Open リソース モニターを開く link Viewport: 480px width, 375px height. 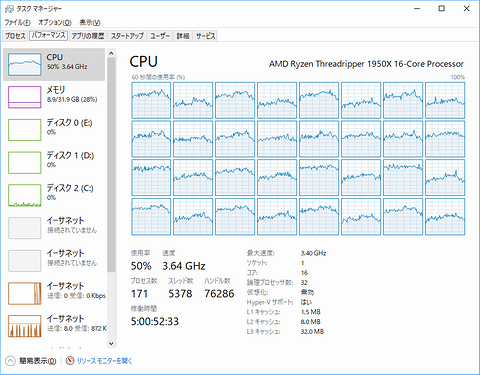point(105,361)
